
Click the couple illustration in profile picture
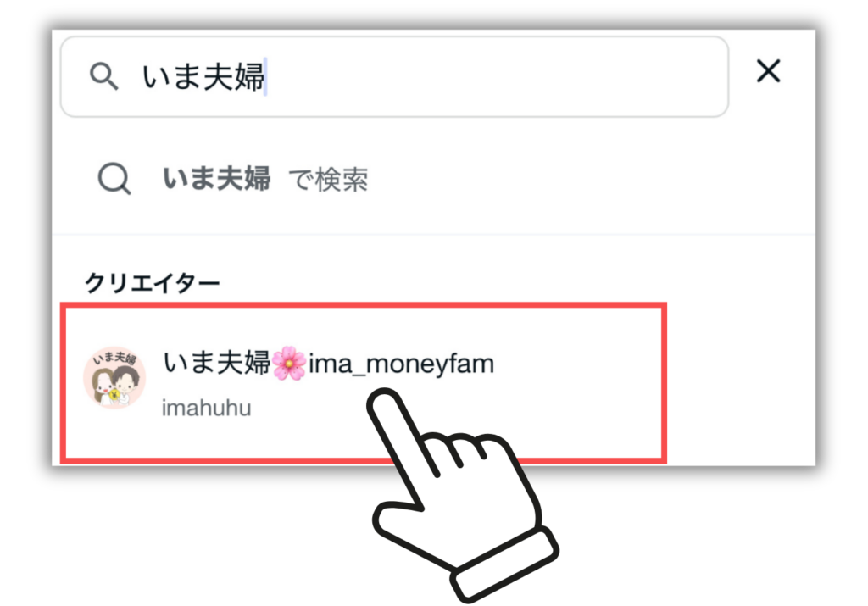coord(115,386)
